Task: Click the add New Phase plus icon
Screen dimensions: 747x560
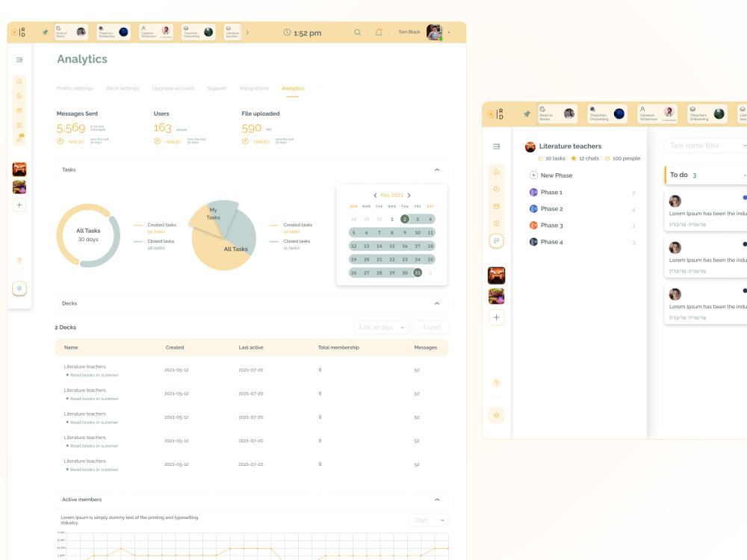Action: pyautogui.click(x=533, y=175)
